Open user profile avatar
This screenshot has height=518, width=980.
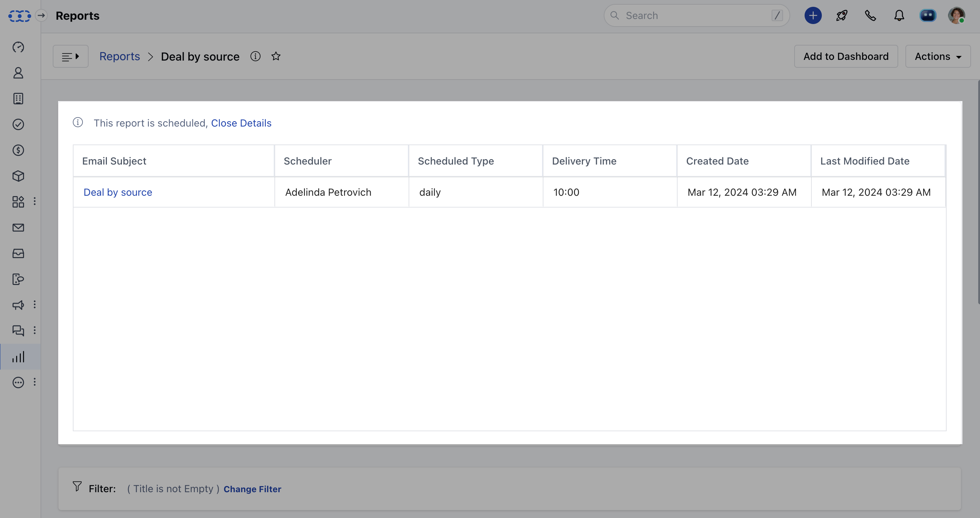[x=956, y=15]
